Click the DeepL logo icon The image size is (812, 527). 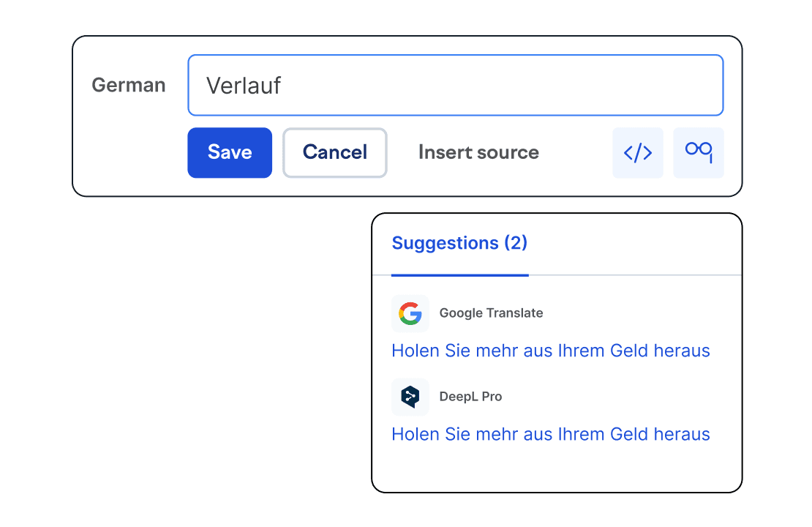point(410,397)
